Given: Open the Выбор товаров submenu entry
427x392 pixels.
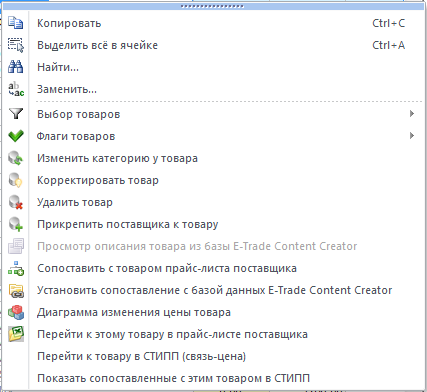Looking at the screenshot, I should pos(214,114).
